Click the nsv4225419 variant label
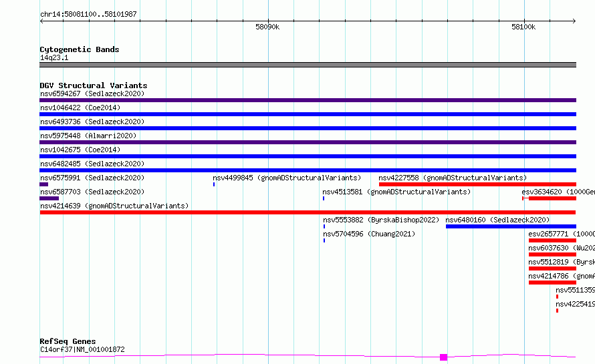 click(575, 304)
